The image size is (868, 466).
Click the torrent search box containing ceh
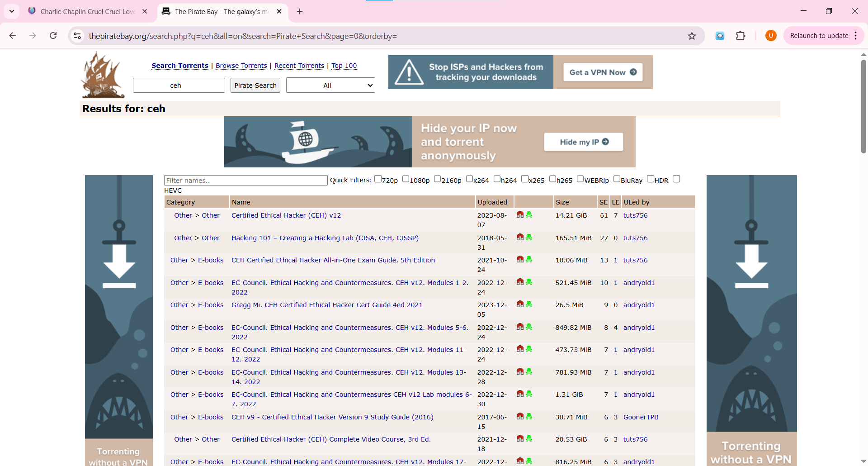pyautogui.click(x=179, y=85)
